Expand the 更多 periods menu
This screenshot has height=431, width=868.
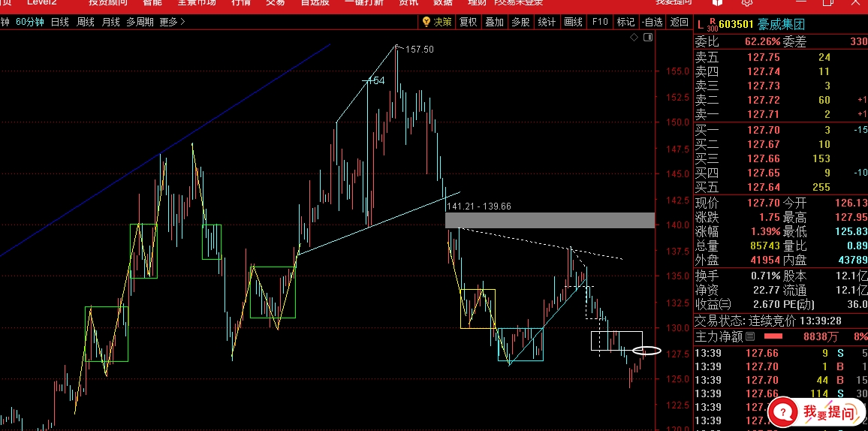(x=172, y=22)
